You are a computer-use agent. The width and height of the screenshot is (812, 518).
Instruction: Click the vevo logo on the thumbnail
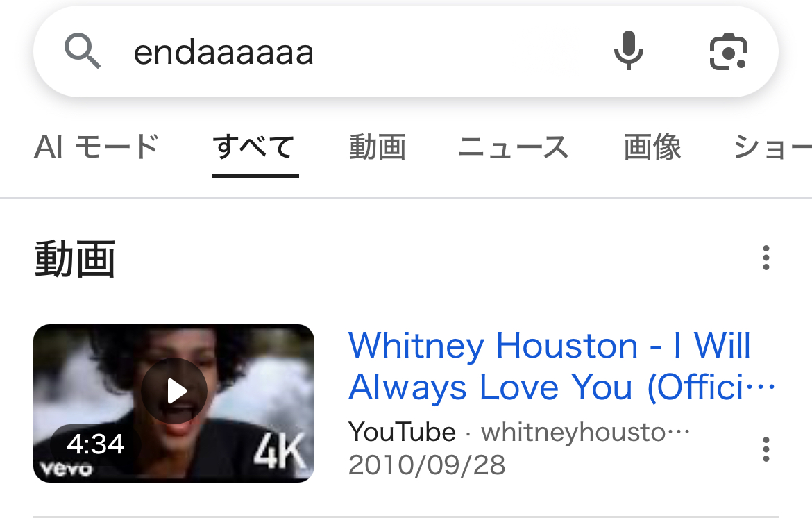pyautogui.click(x=67, y=469)
